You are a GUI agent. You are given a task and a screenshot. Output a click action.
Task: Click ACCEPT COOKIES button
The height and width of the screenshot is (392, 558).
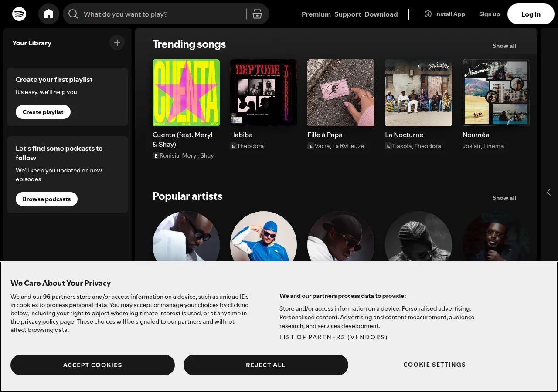pos(92,365)
